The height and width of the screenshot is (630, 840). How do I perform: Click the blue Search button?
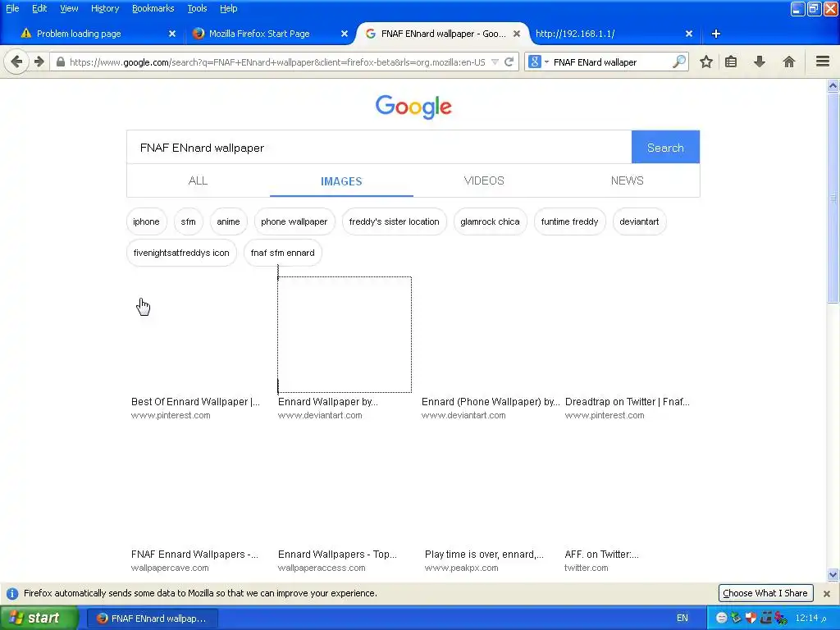click(x=665, y=148)
